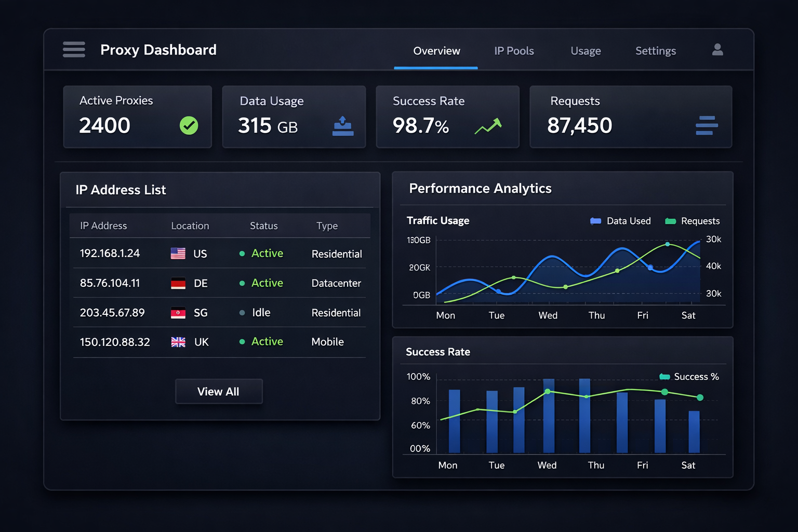The width and height of the screenshot is (798, 532).
Task: Click the requests bars icon in Requests card
Action: coord(706,125)
